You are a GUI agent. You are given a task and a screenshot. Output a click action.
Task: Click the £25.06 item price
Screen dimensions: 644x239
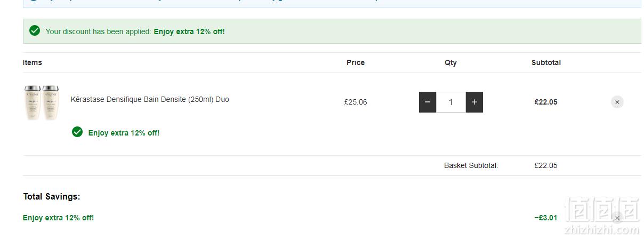(x=356, y=102)
